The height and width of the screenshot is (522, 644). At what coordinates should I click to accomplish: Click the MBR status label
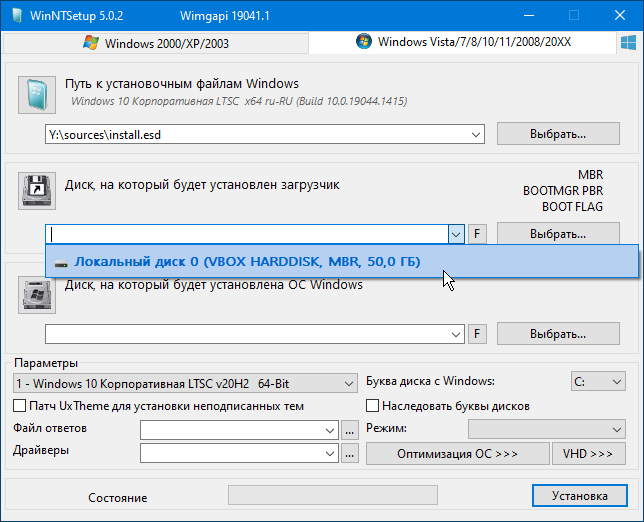point(591,175)
